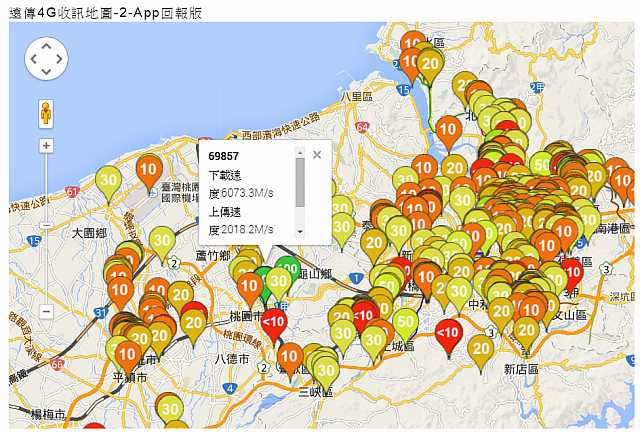Zoom in with the plus button

(x=46, y=146)
